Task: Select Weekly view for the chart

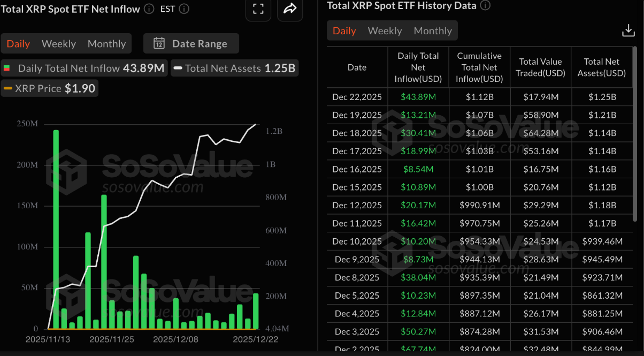Action: coord(58,43)
